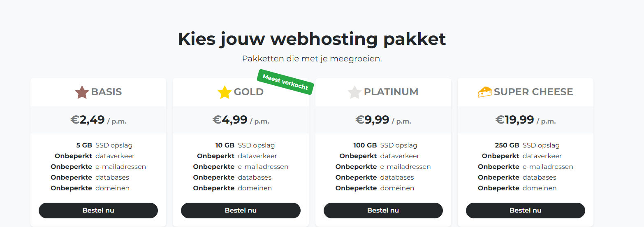Image resolution: width=644 pixels, height=227 pixels.
Task: Click the brown star icon beside BASIS
Action: tap(82, 92)
